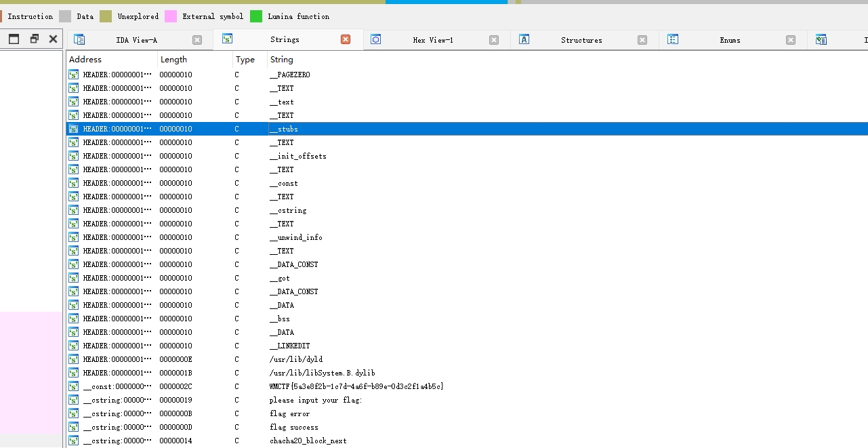Click the Structures tab icon
The image size is (868, 448).
pyautogui.click(x=524, y=40)
